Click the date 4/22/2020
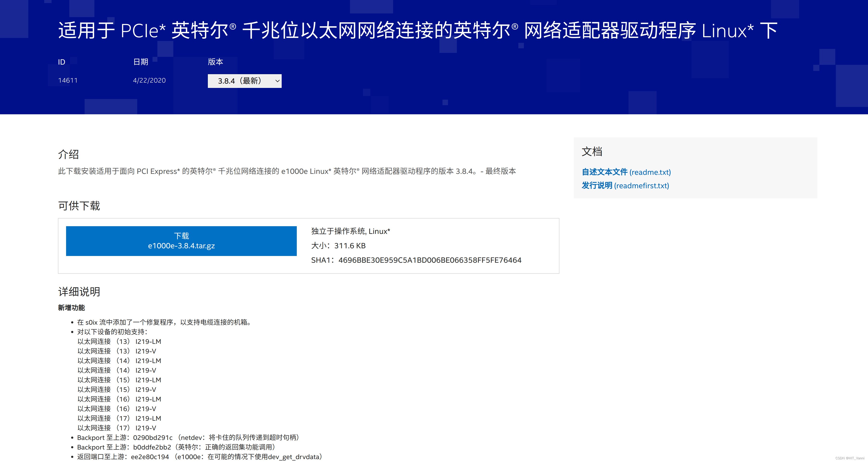 149,80
